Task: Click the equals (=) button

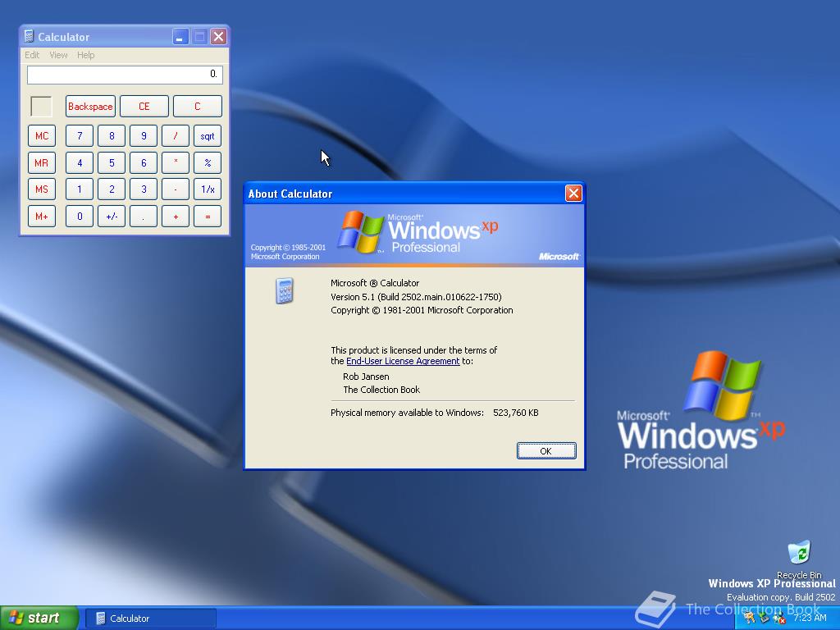Action: (x=208, y=217)
